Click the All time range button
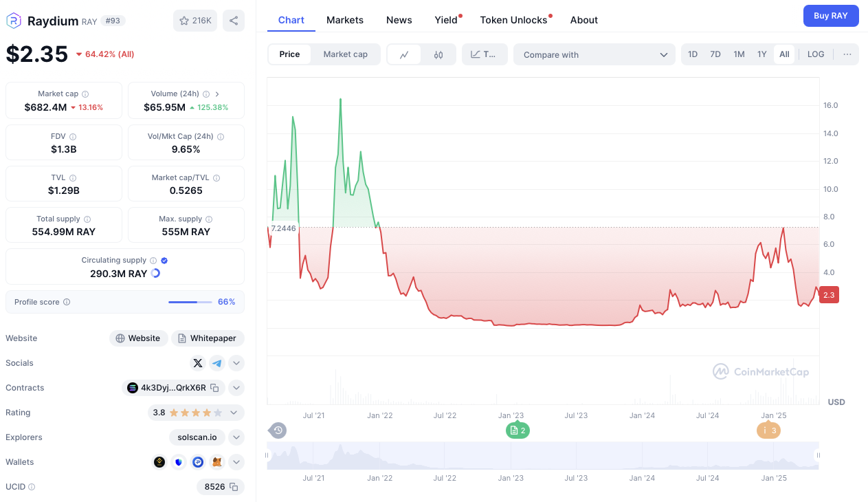Screen dimensions: 868x502 784,54
